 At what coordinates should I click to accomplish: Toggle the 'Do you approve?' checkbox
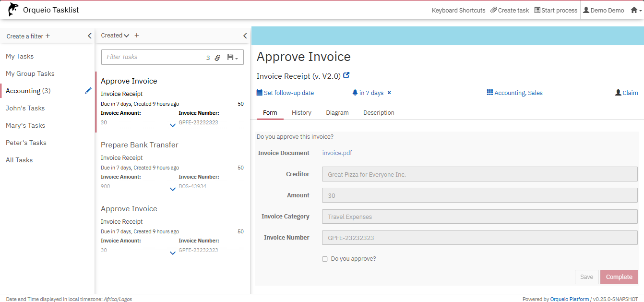pos(325,259)
